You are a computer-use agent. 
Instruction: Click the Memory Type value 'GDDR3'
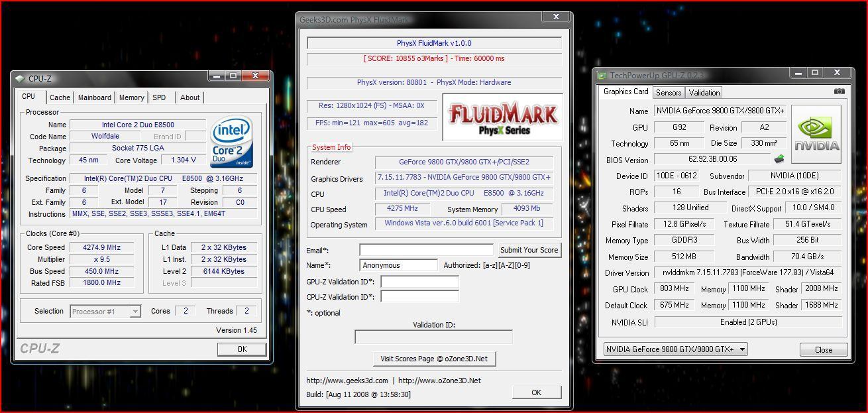click(685, 241)
